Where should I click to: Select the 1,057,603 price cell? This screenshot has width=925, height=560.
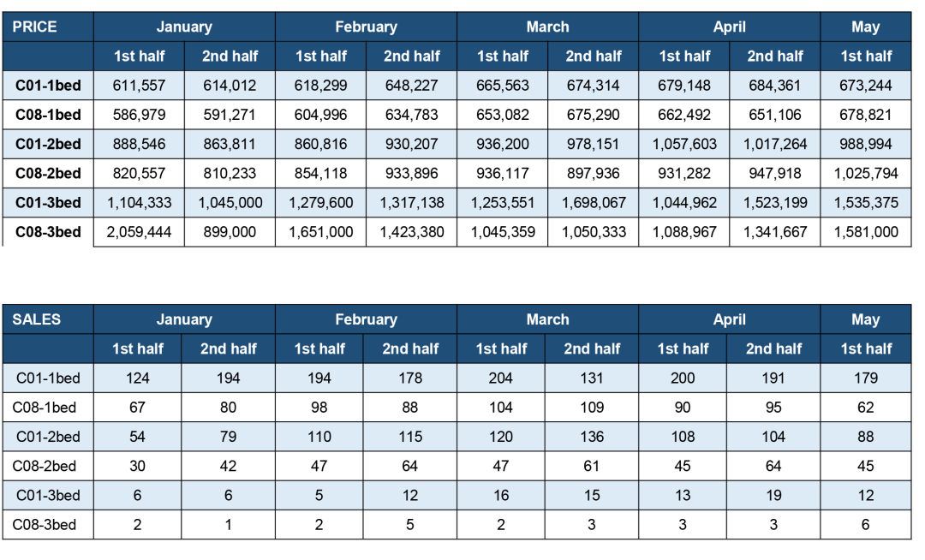point(683,145)
